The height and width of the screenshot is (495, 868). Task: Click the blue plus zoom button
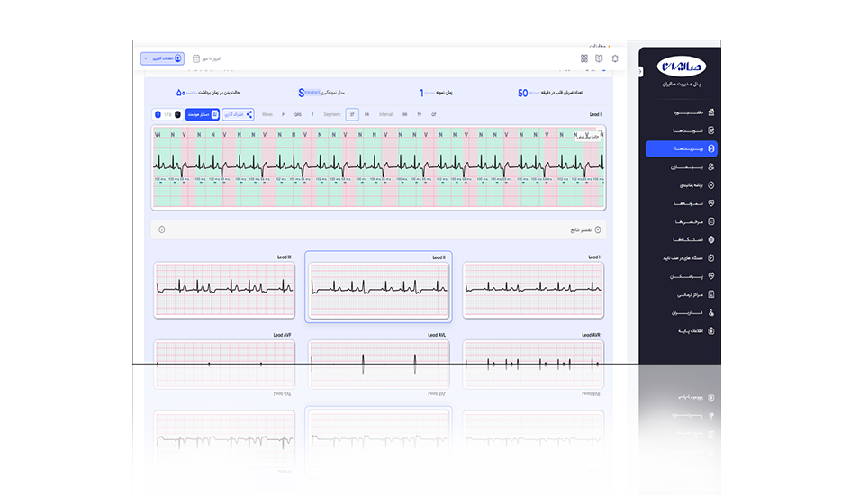pyautogui.click(x=158, y=115)
